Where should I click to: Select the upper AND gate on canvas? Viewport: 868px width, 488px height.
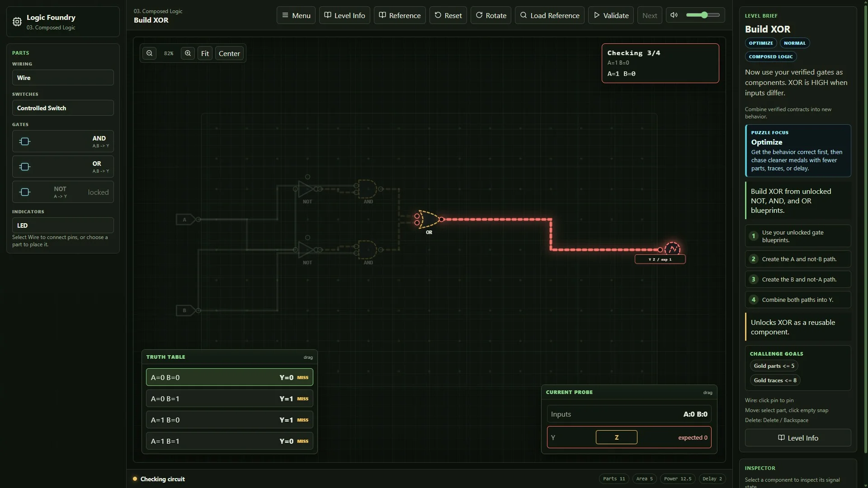coord(368,189)
